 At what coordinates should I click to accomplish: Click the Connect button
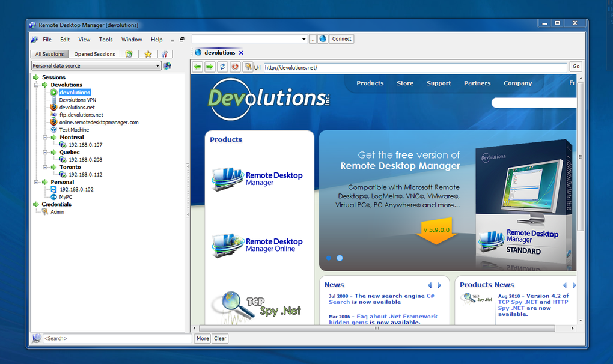point(341,38)
